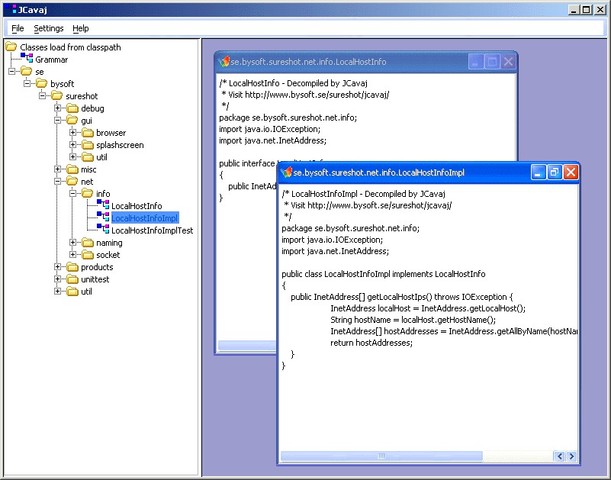Collapse the 'se' tree node
Screen dimensions: 611x480
12,71
